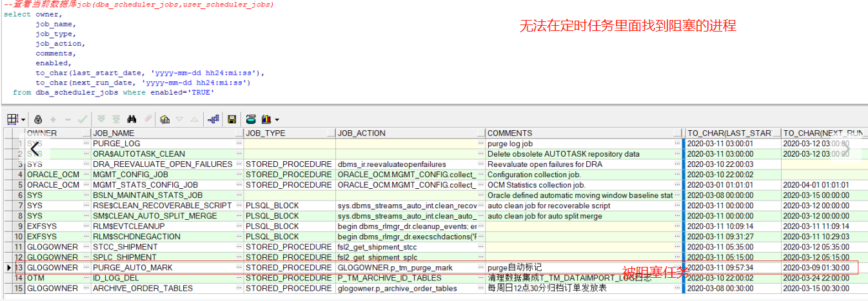Click the grid select-all icon
Viewport: 868px width, 301px height.
click(x=12, y=119)
